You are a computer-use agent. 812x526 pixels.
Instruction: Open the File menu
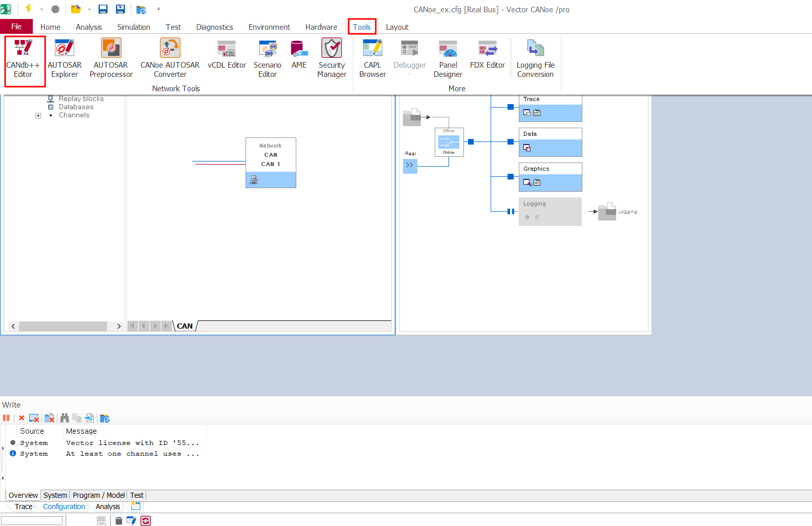tap(16, 27)
